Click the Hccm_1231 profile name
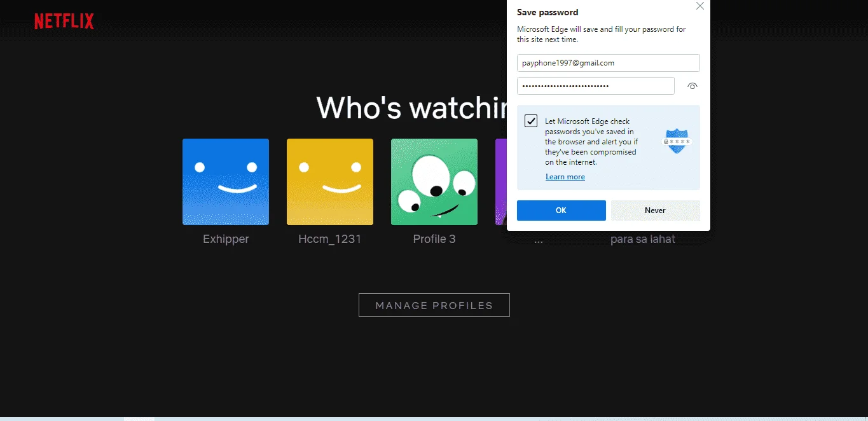Screen dimensions: 868x421 coord(330,239)
